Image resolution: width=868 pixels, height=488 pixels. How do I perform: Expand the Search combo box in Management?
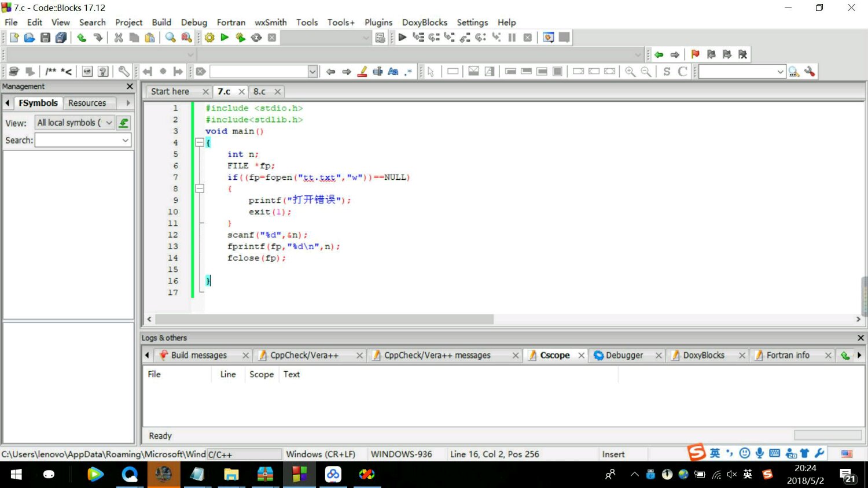(125, 141)
